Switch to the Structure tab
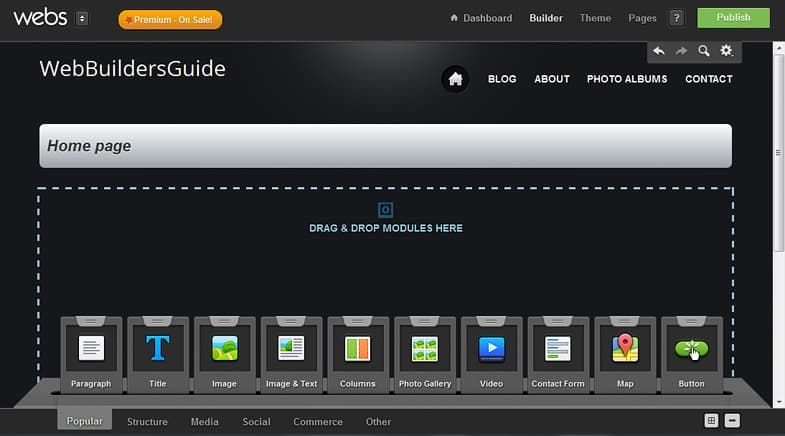The width and height of the screenshot is (785, 436). [x=147, y=421]
